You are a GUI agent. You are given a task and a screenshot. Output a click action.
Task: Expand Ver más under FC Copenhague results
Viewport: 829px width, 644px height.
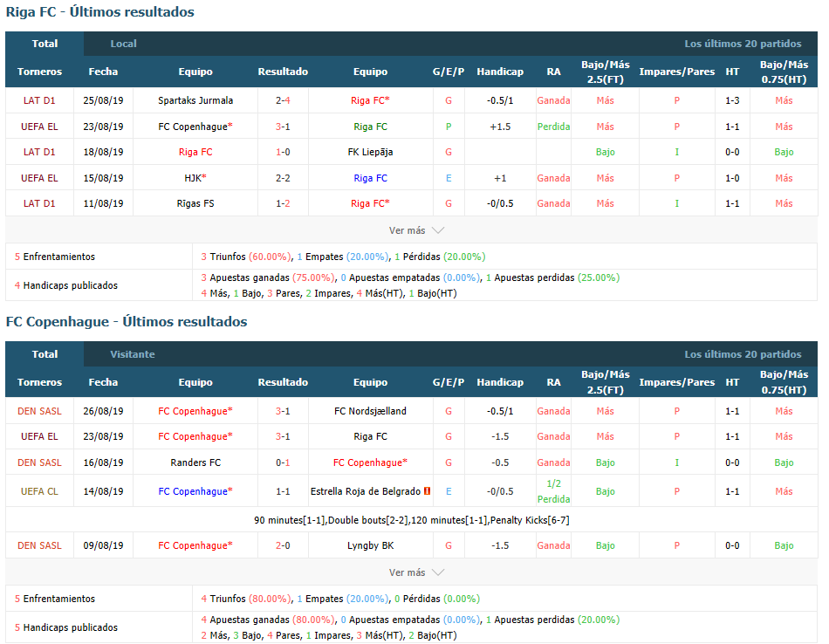416,572
